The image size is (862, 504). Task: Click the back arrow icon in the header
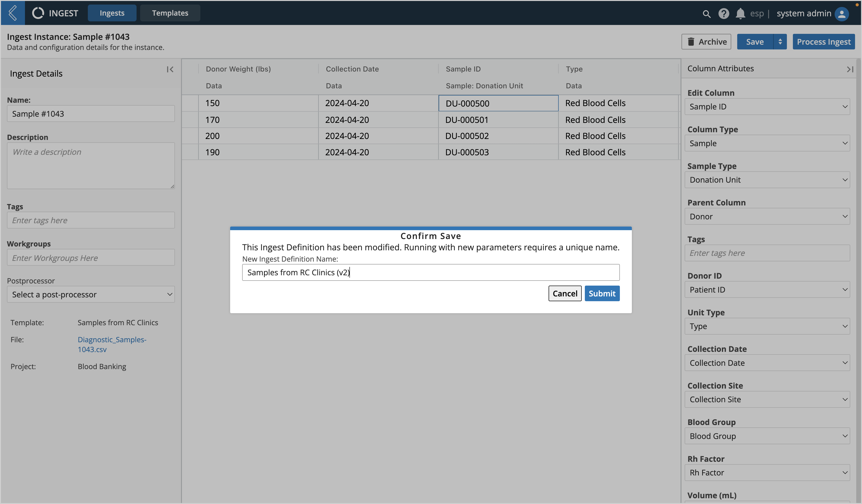(13, 13)
